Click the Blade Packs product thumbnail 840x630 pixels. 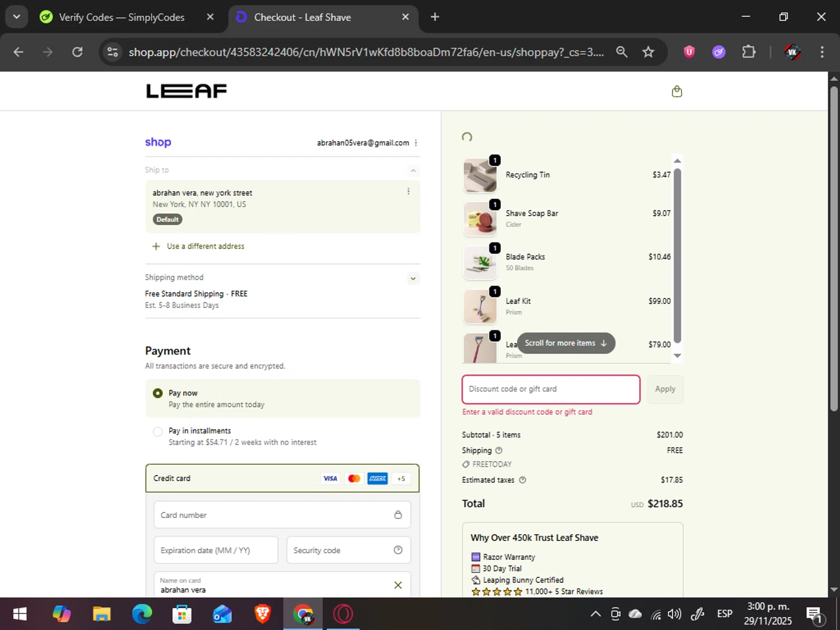480,263
